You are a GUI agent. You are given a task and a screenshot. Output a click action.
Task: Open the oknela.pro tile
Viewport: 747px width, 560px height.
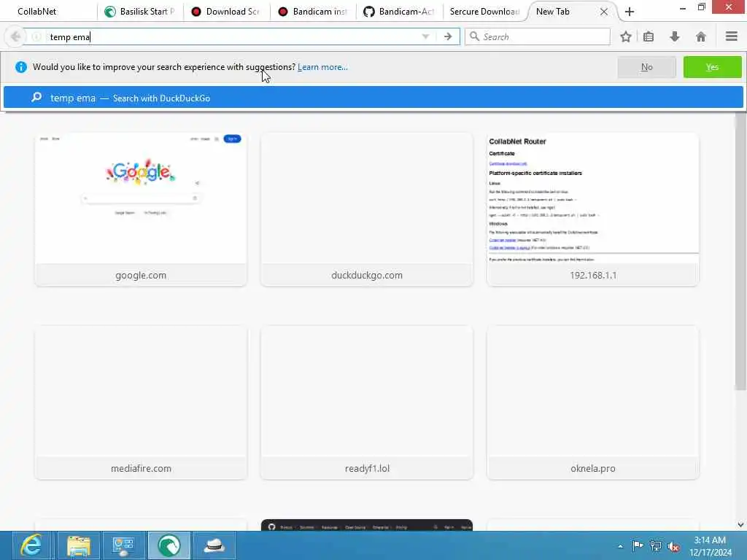(592, 402)
